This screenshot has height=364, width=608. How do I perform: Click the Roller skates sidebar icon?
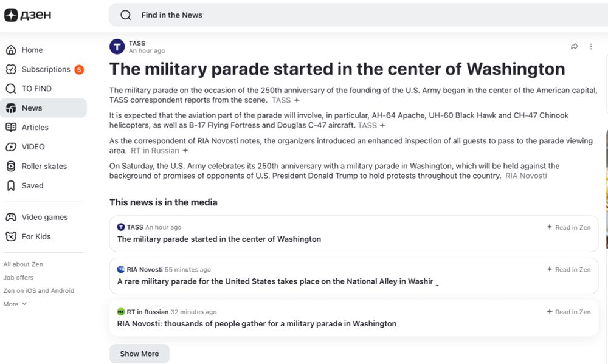click(x=10, y=166)
